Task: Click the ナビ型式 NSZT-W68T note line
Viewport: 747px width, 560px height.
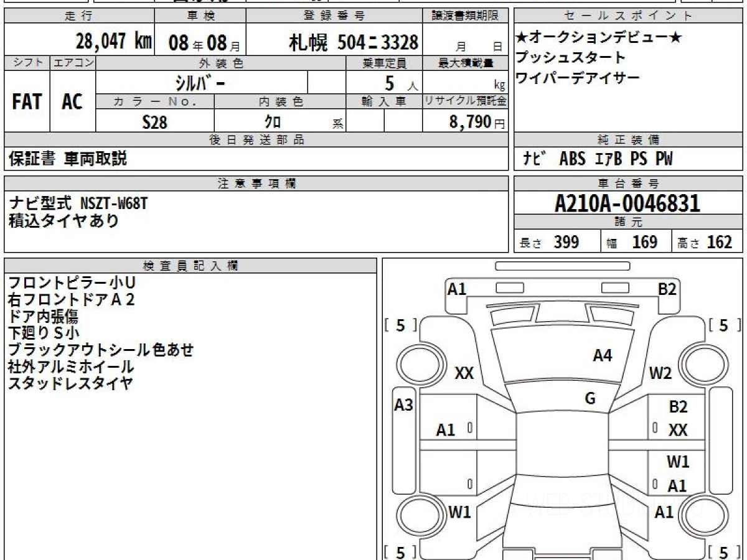Action: coord(79,203)
